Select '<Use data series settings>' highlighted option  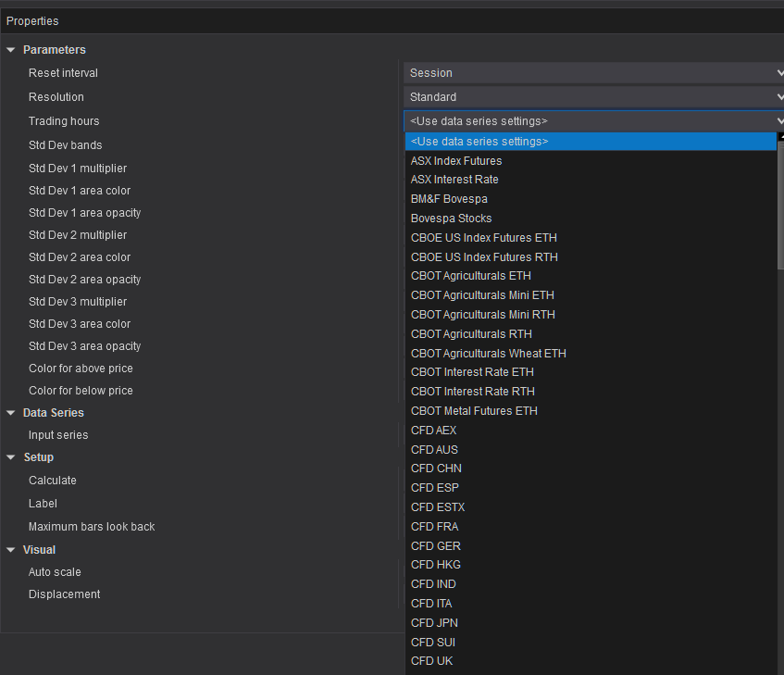(591, 142)
